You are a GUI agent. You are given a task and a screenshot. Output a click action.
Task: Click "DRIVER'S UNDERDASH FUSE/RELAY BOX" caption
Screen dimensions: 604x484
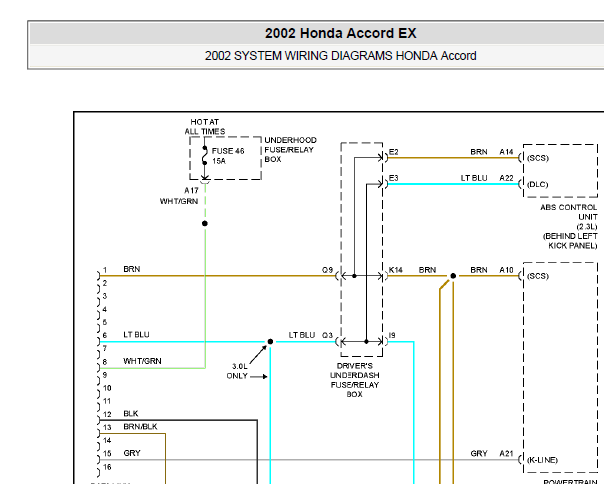pyautogui.click(x=354, y=380)
